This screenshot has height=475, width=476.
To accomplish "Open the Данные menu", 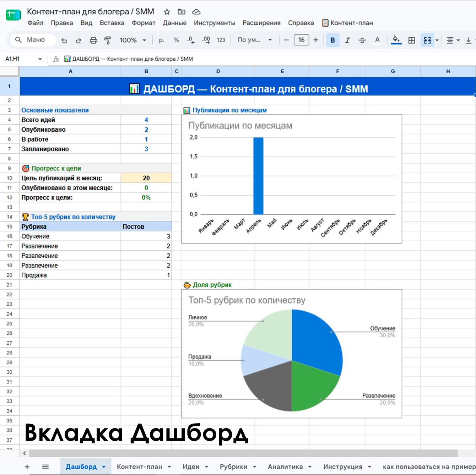I will [174, 23].
